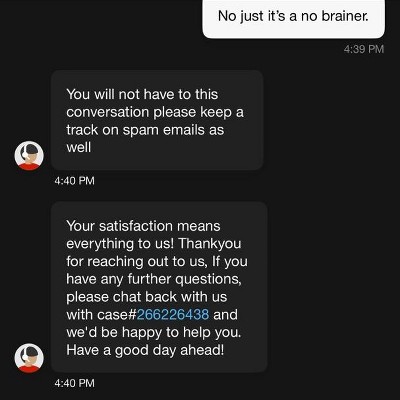
Task: Click the word "and" after the case number
Action: [225, 314]
